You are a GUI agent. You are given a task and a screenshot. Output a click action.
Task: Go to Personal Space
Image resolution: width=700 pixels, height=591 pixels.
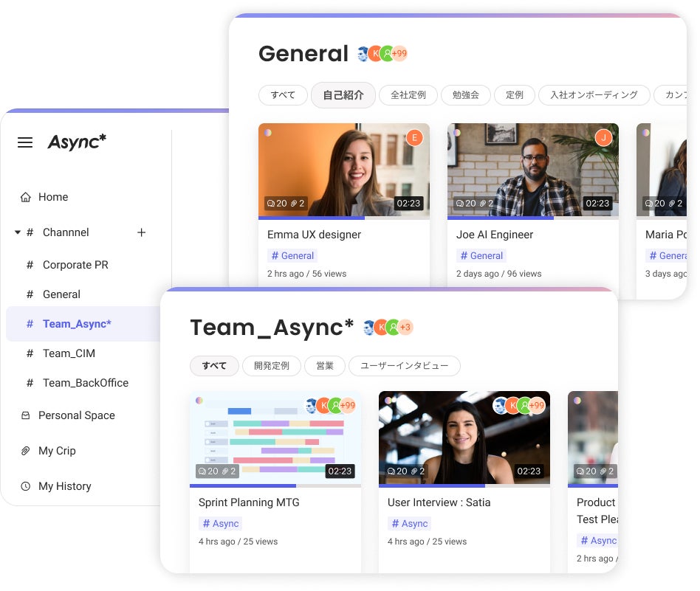click(x=76, y=415)
